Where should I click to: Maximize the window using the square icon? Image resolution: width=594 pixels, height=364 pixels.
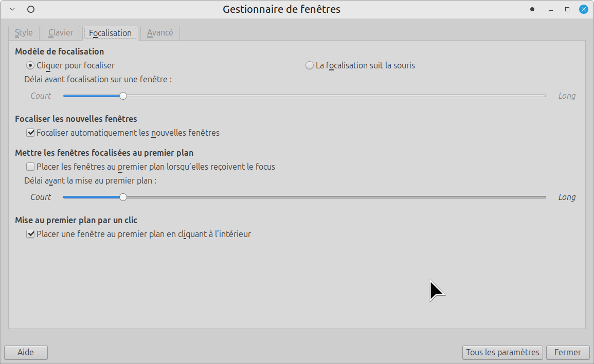567,9
